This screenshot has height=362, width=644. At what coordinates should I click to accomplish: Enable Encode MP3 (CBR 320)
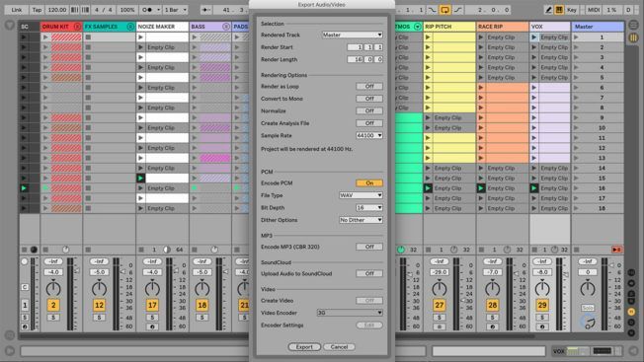(369, 247)
